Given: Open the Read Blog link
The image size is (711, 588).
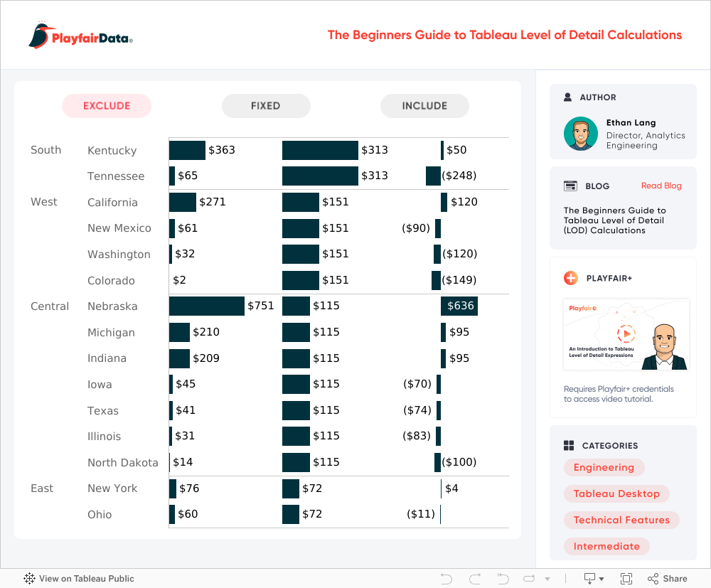Looking at the screenshot, I should (661, 186).
